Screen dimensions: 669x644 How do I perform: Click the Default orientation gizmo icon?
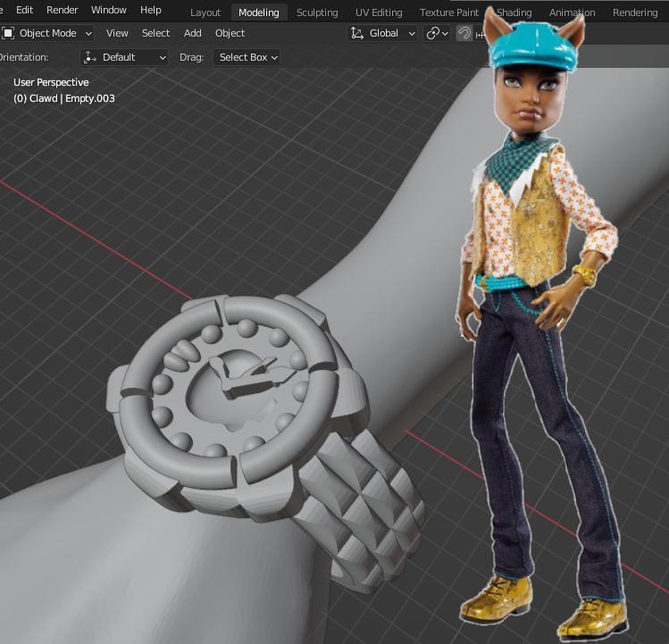pos(89,57)
